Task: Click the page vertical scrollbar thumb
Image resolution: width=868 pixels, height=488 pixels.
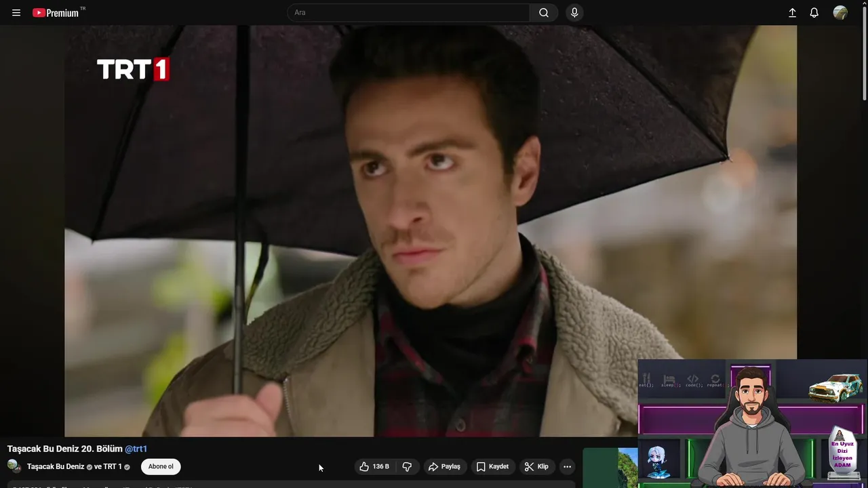Action: pyautogui.click(x=864, y=55)
